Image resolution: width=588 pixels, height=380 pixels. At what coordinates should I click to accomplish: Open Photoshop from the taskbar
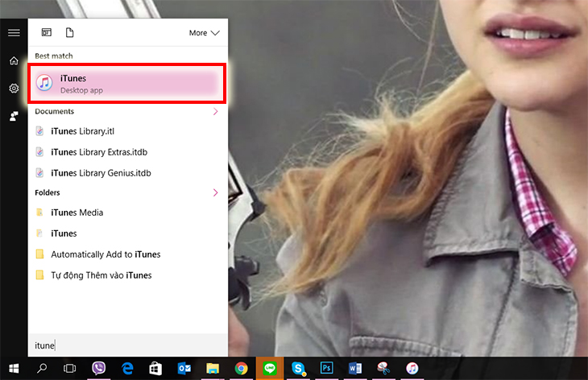[327, 369]
